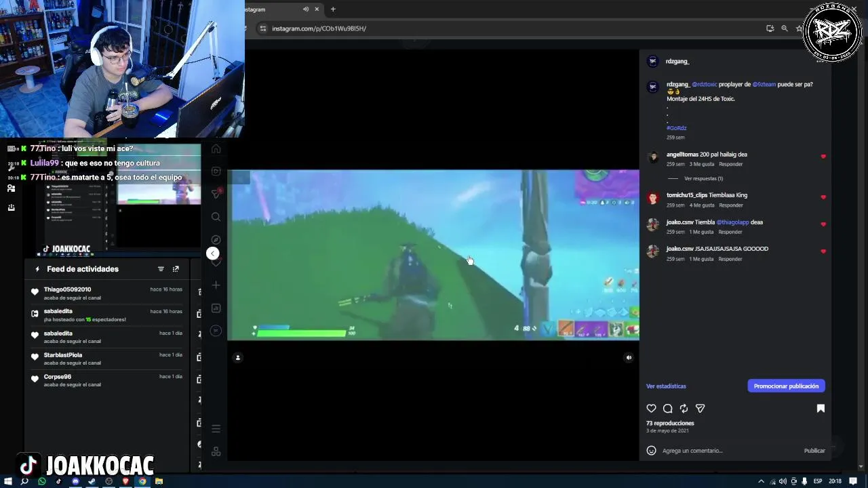Select sabaledita host event with 15 espectadores
The image size is (868, 488).
(106, 315)
